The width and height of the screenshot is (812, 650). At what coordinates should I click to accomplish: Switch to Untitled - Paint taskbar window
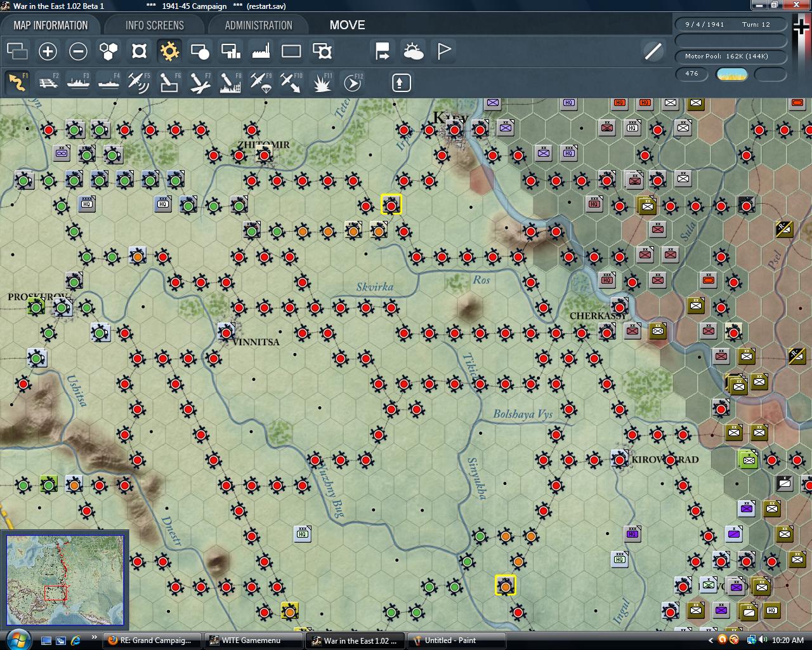coord(457,640)
